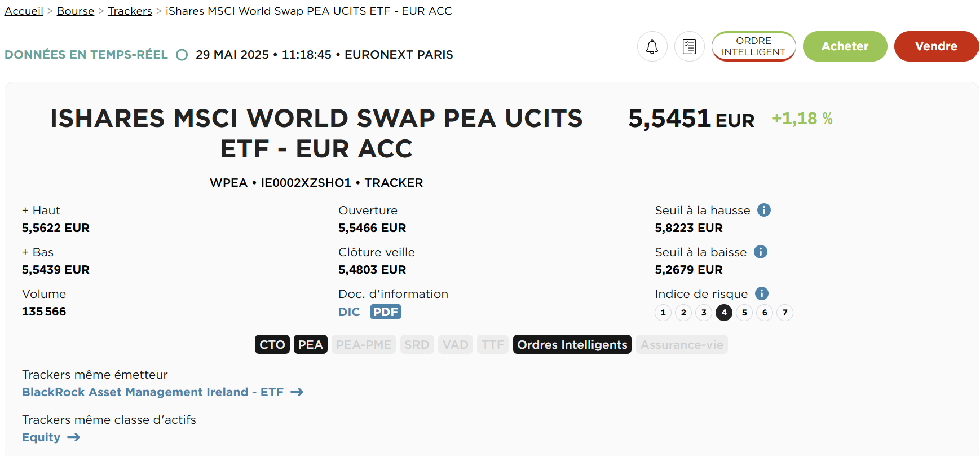Click the + Bas value 5,5439 EUR

(x=56, y=270)
